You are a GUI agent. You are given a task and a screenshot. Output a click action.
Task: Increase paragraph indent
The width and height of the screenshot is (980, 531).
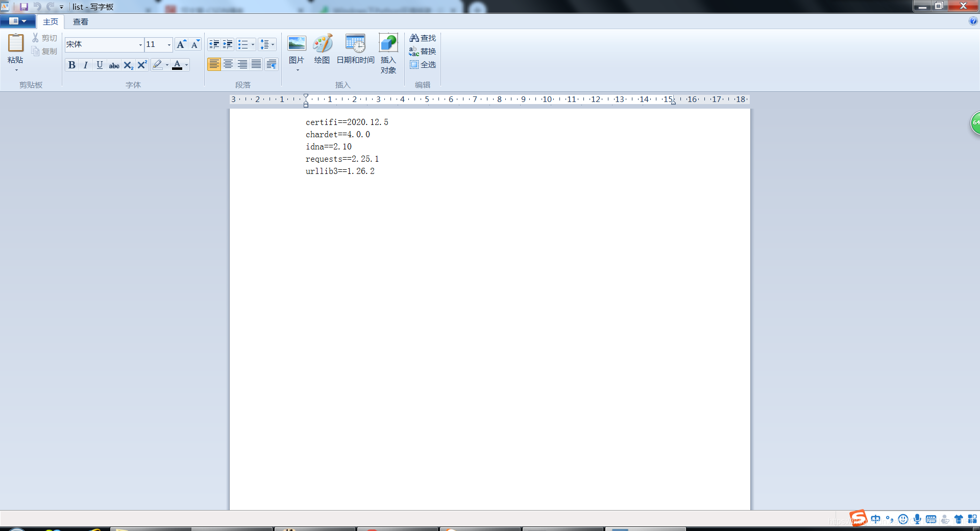(x=228, y=44)
